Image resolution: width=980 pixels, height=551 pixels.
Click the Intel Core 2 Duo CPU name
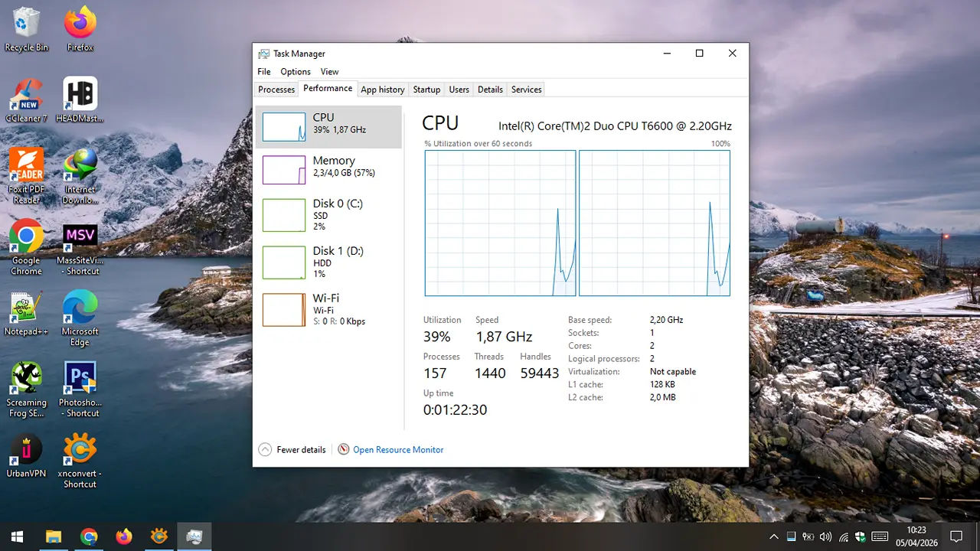(x=615, y=126)
